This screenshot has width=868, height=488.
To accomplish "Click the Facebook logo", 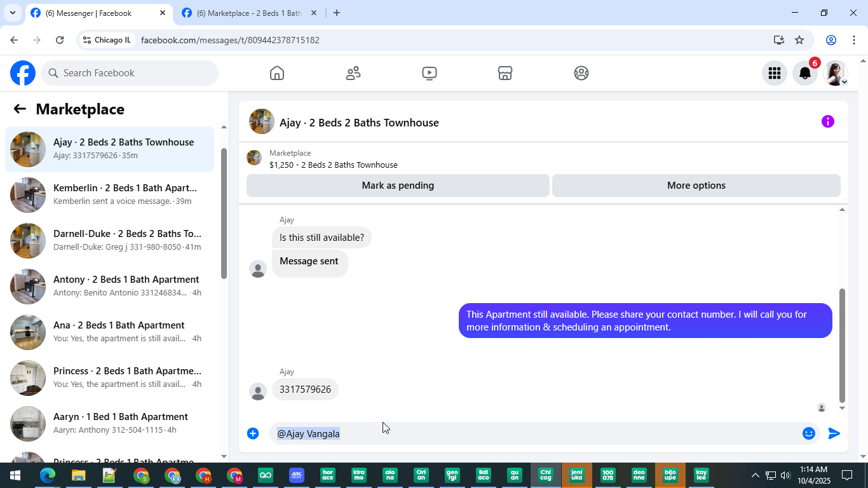I will point(23,73).
